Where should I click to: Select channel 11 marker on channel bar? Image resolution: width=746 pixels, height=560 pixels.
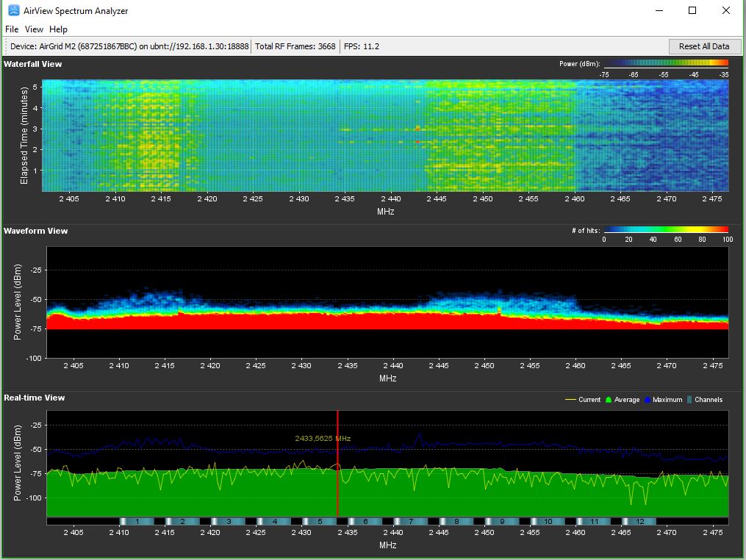[x=594, y=521]
